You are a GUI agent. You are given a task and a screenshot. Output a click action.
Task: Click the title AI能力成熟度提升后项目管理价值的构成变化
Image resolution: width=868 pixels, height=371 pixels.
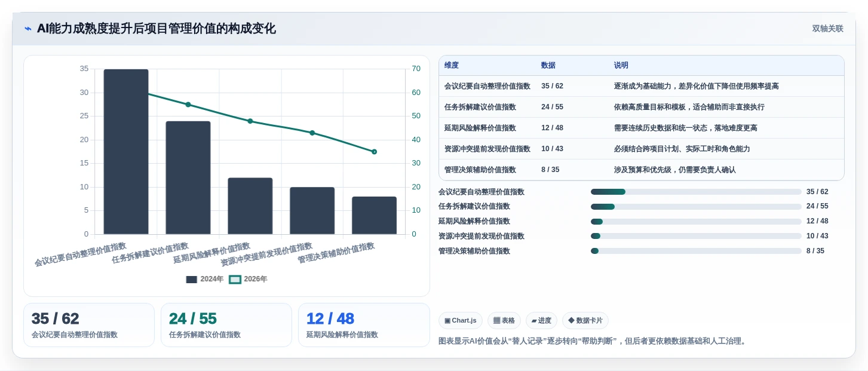[x=157, y=29]
